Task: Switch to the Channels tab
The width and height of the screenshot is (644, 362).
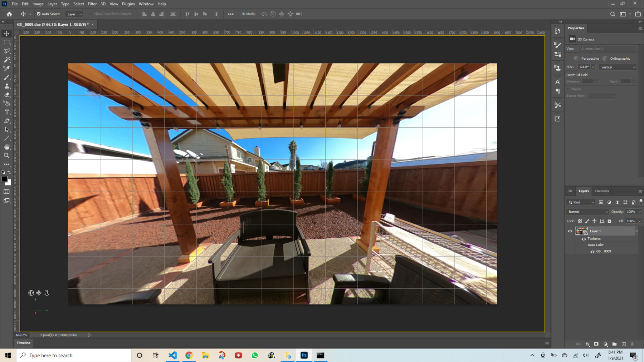Action: 602,191
